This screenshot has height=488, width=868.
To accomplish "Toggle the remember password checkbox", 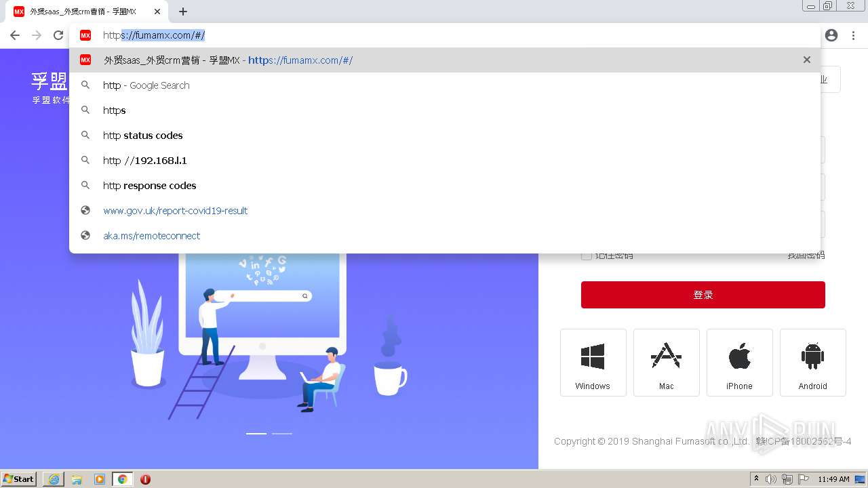I will pos(587,256).
